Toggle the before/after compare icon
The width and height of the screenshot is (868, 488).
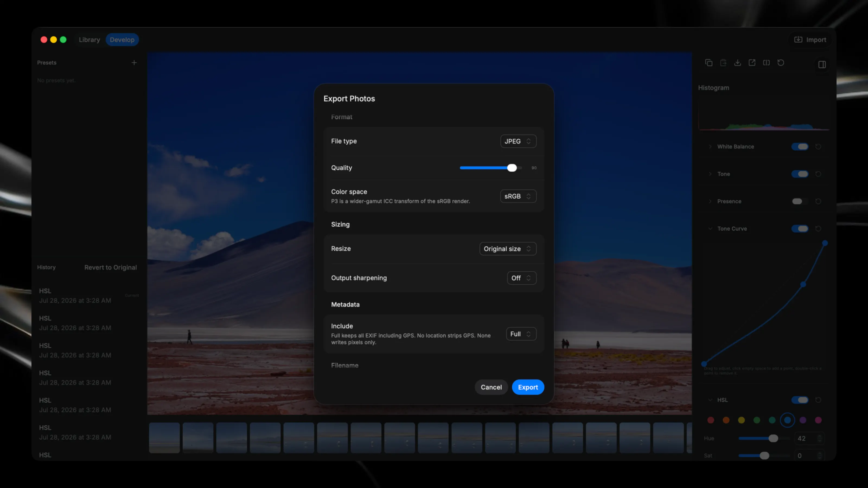tap(766, 63)
